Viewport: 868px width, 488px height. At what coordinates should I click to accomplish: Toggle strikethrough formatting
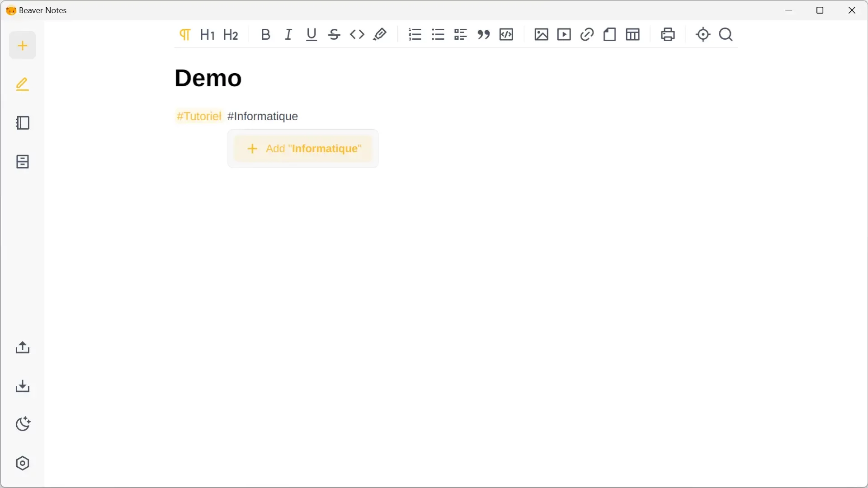pyautogui.click(x=334, y=35)
